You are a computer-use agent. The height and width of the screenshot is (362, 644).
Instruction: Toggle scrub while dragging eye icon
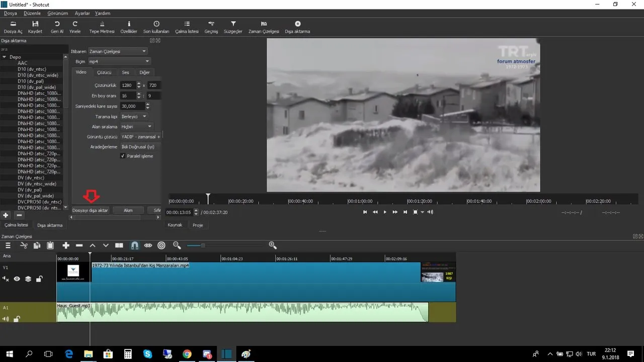point(148,245)
